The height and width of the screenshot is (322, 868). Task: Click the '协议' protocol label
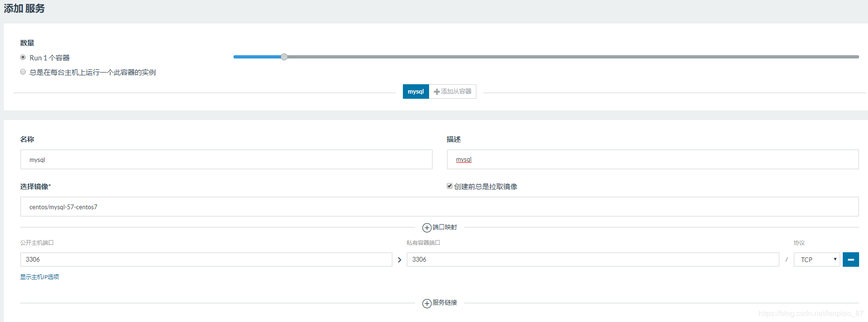799,242
